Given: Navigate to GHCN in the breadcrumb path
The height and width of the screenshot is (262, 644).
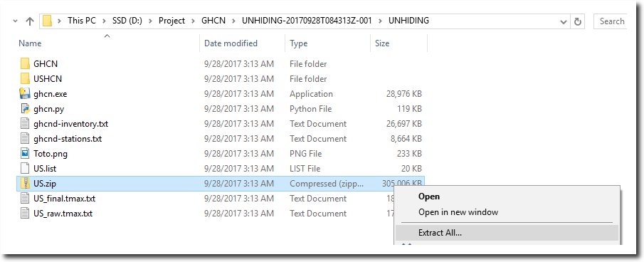Looking at the screenshot, I should point(213,21).
